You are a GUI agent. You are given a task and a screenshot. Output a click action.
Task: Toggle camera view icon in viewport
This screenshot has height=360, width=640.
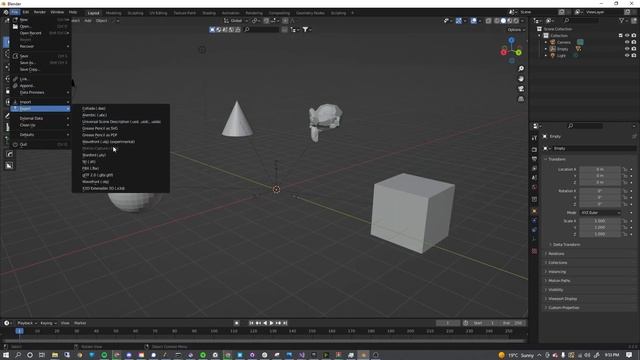[521, 89]
